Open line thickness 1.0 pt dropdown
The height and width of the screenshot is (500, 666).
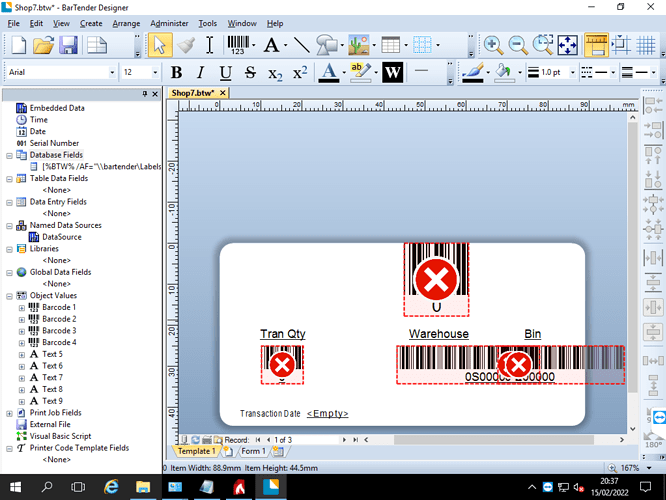click(x=572, y=73)
